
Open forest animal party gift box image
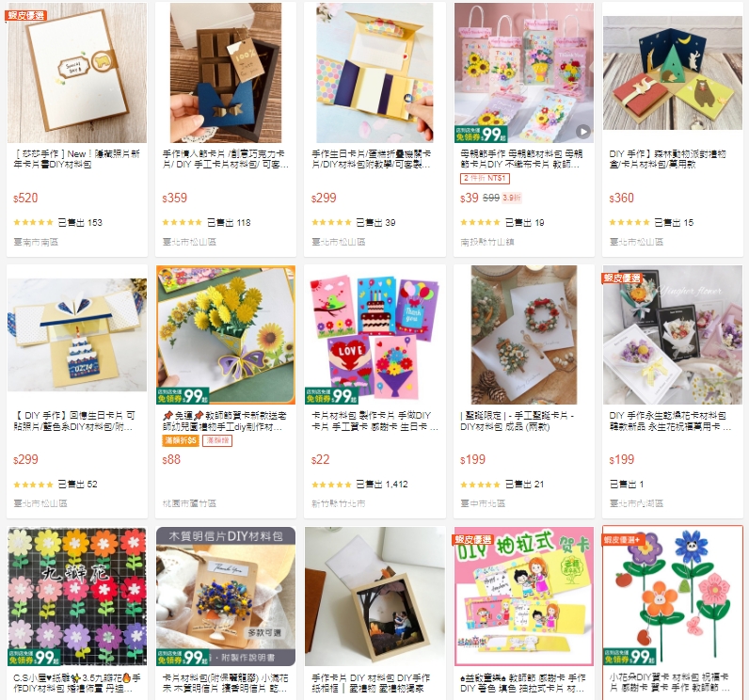click(673, 72)
